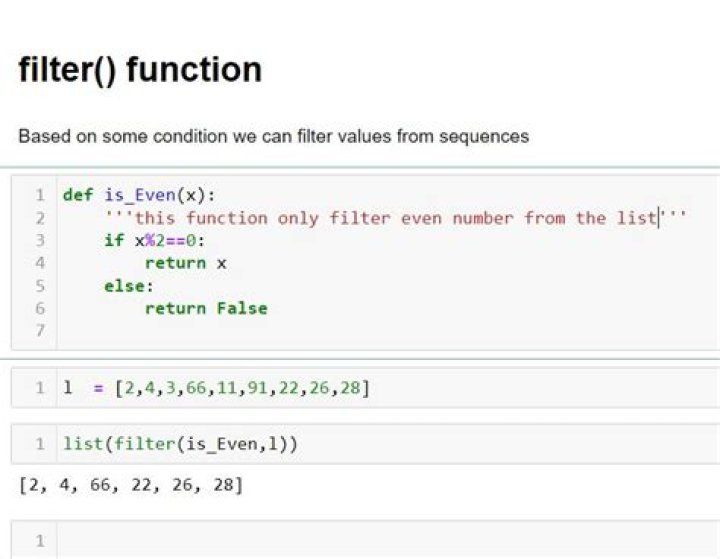Click the "return x" line
Screen dimensions: 720x559
[186, 263]
